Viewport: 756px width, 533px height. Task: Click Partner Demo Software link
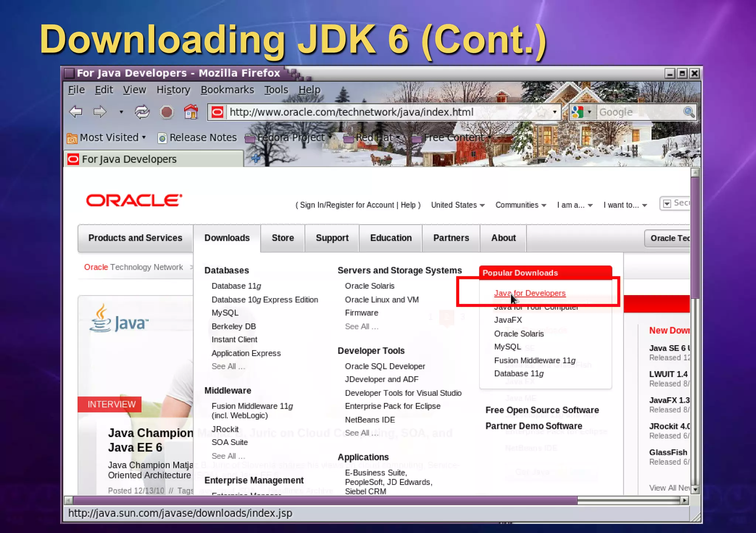(534, 426)
